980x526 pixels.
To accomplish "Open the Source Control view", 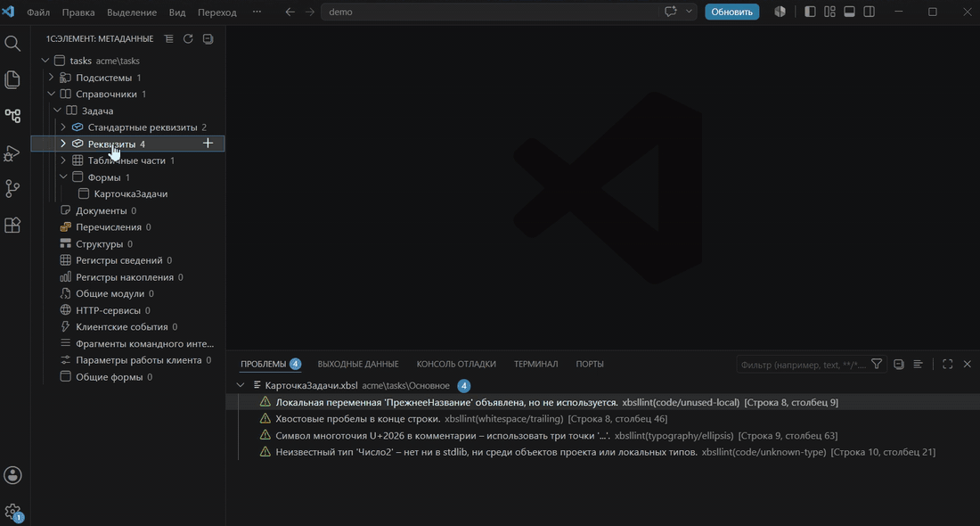I will click(x=12, y=188).
